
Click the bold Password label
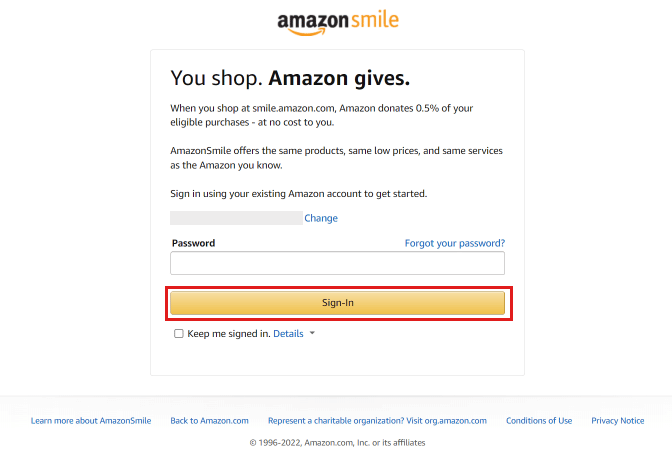[x=193, y=243]
